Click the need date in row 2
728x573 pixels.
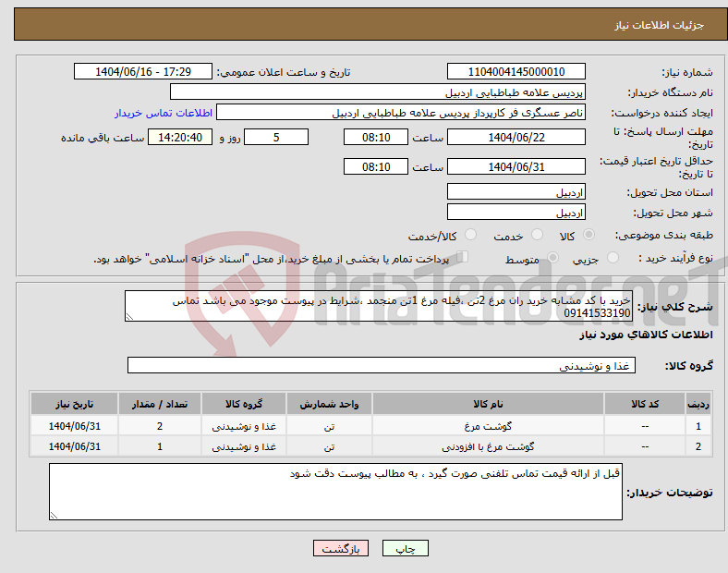tap(74, 446)
